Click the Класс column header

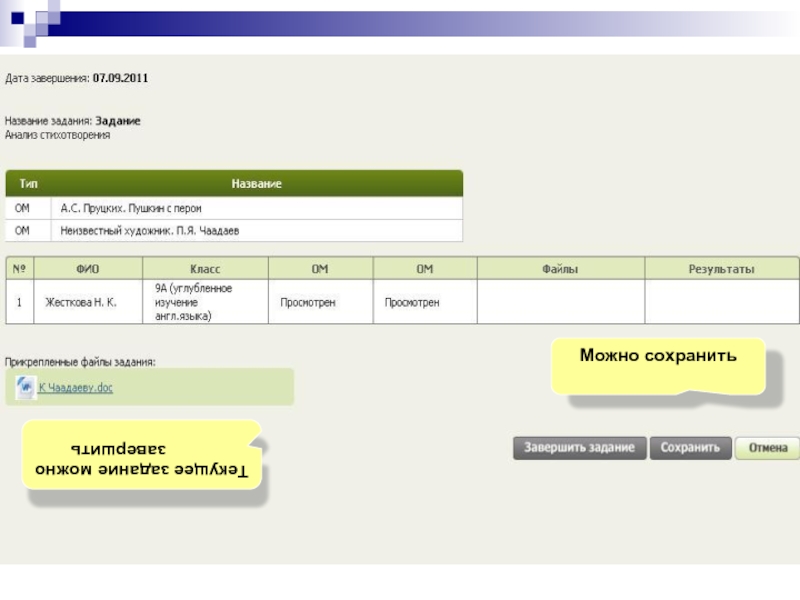pos(205,269)
